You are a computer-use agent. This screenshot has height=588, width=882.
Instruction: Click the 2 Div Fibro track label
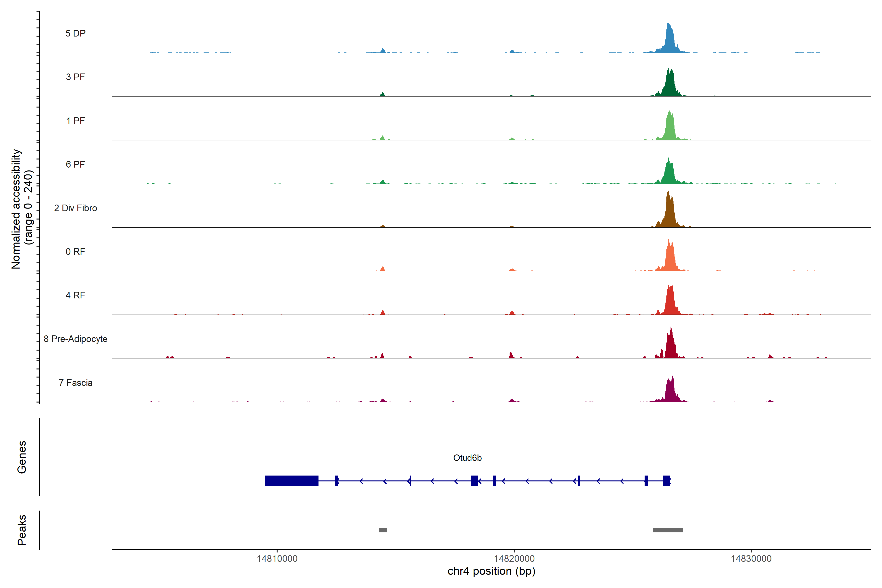click(75, 208)
